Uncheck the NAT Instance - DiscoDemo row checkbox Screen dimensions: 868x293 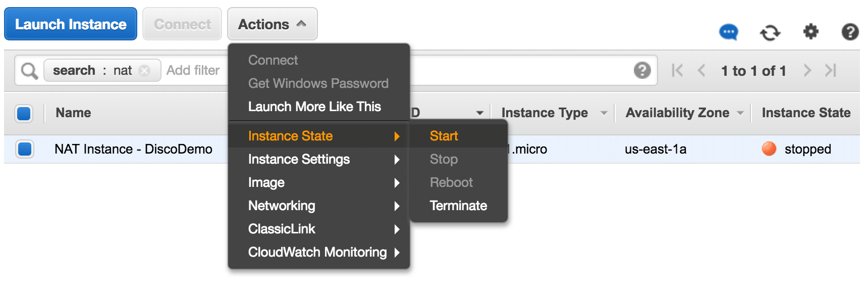(x=24, y=149)
